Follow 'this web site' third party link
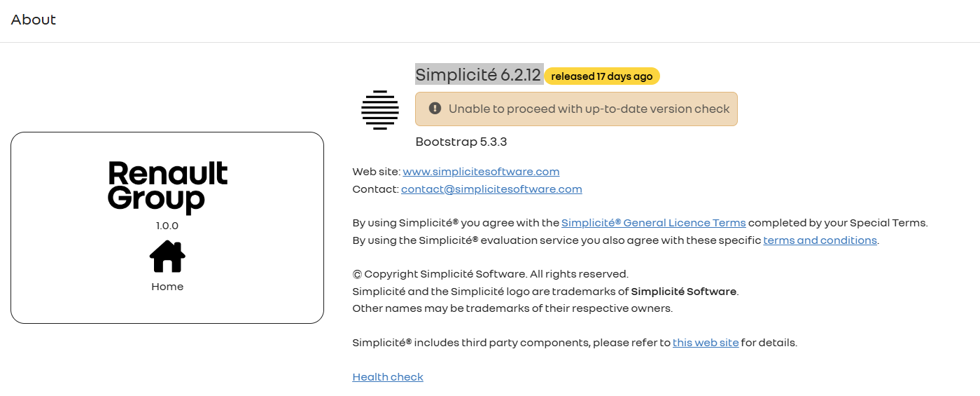Image resolution: width=980 pixels, height=396 pixels. [x=706, y=343]
